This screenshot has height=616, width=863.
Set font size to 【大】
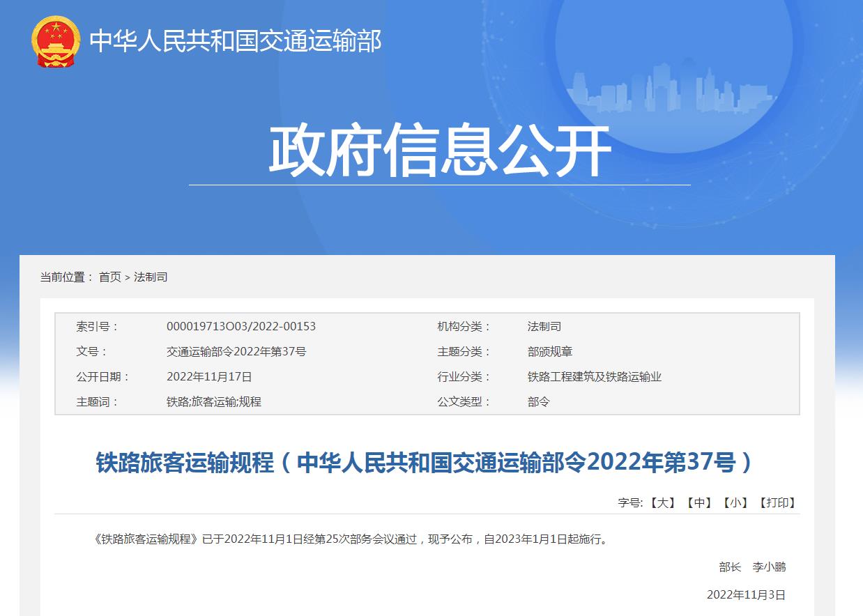662,502
